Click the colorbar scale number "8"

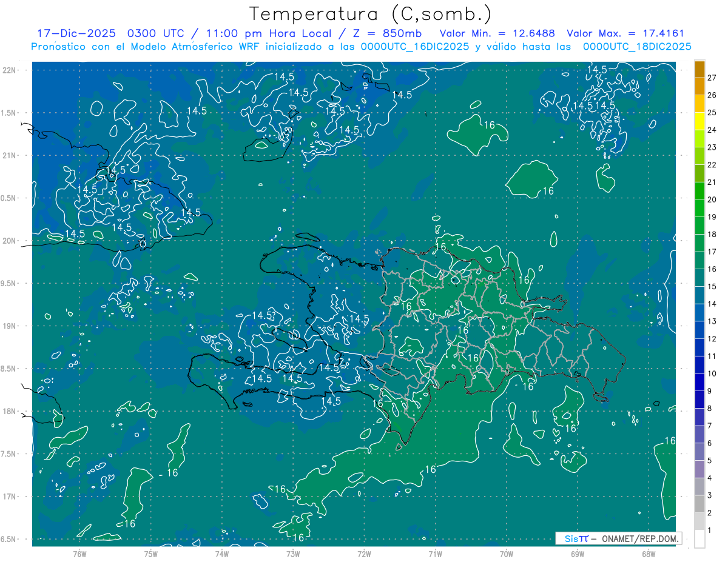710,408
